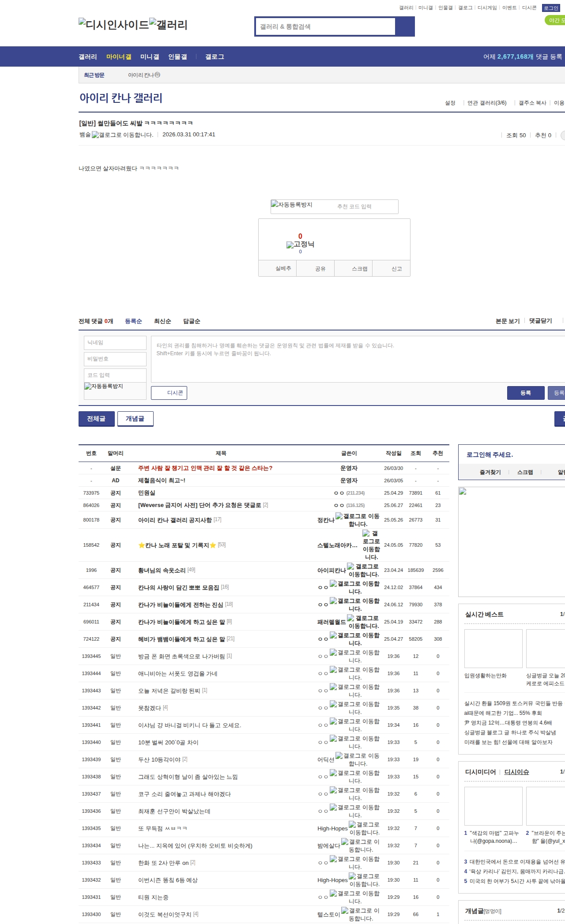Expand the 연관 갤러리(3/6) list
The height and width of the screenshot is (924, 565).
pyautogui.click(x=486, y=103)
